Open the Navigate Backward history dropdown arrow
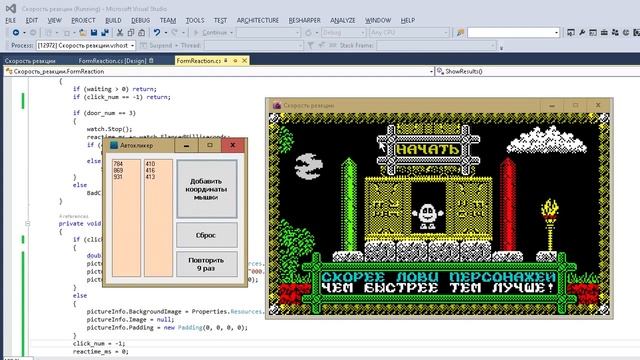This screenshot has width=640, height=360. point(24,33)
